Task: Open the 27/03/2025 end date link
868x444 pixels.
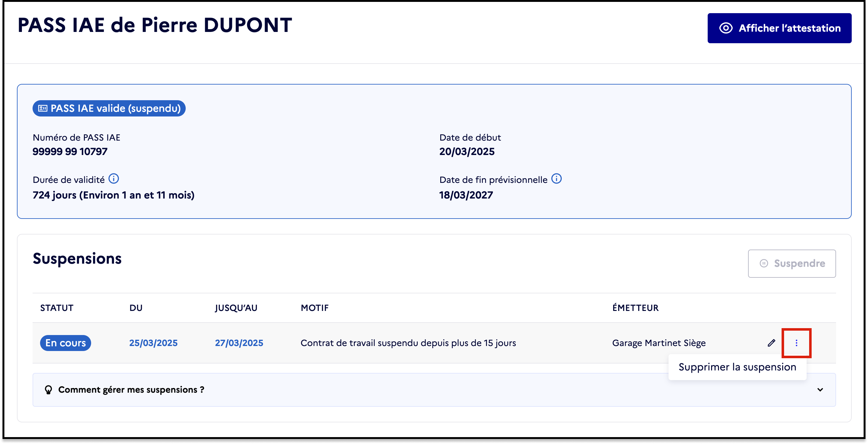Action: point(239,343)
